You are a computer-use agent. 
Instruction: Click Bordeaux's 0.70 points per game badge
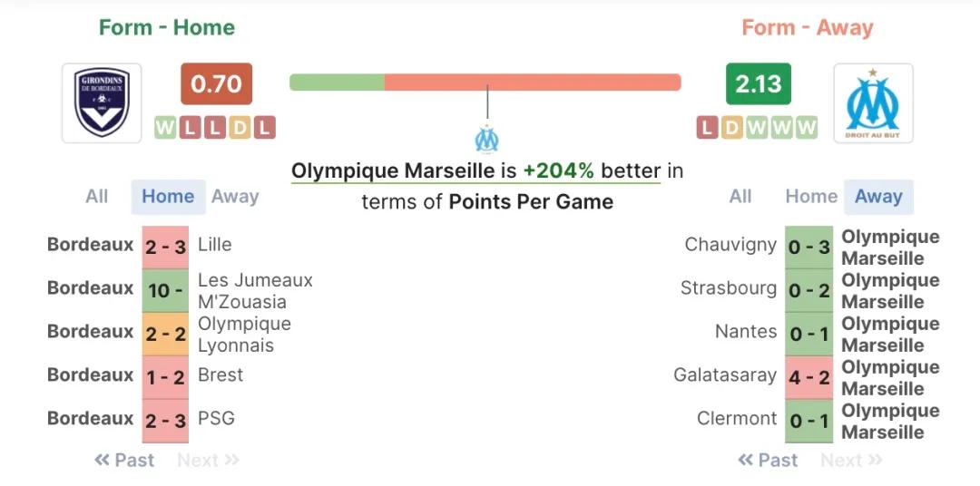(x=216, y=84)
